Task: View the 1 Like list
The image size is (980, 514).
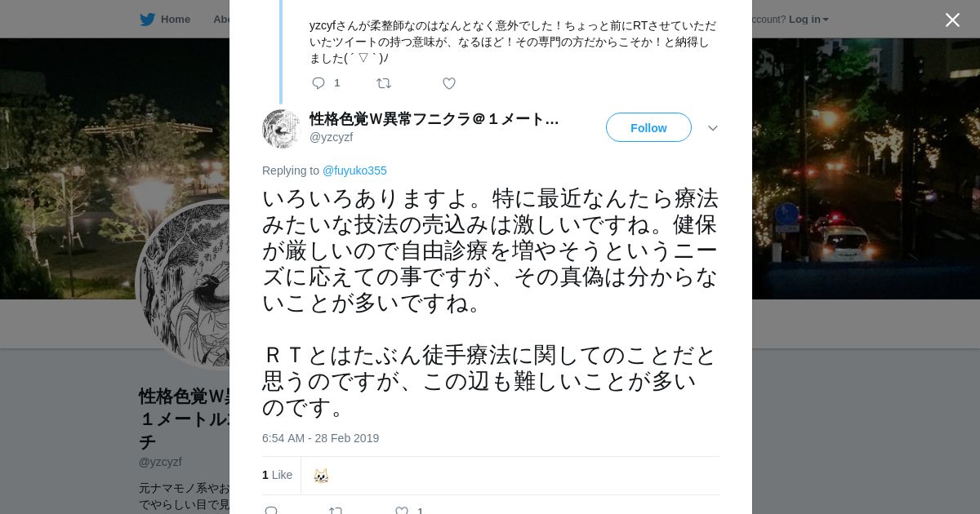Action: pos(277,475)
